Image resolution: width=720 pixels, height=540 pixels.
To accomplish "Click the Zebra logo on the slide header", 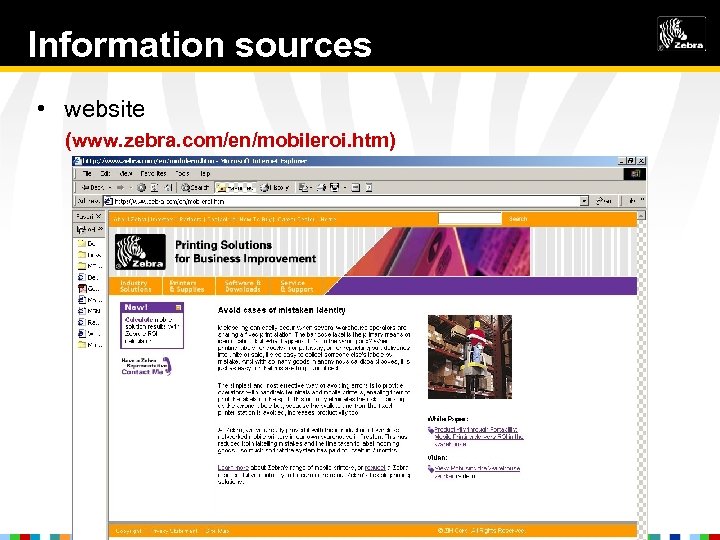I will coord(681,34).
